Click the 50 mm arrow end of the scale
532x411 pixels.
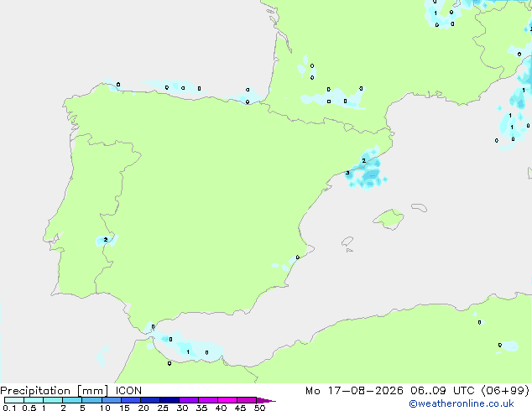pos(266,400)
